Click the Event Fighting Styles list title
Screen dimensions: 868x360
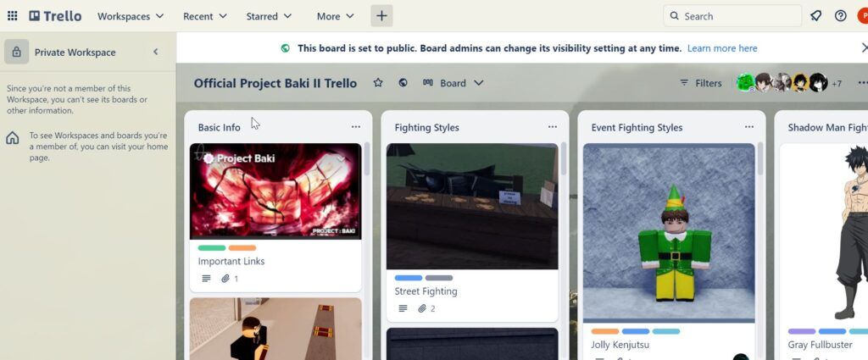637,127
